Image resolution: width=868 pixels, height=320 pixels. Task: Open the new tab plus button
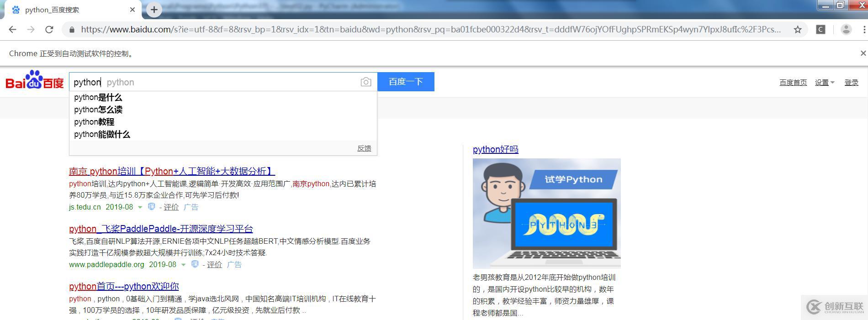(x=154, y=10)
